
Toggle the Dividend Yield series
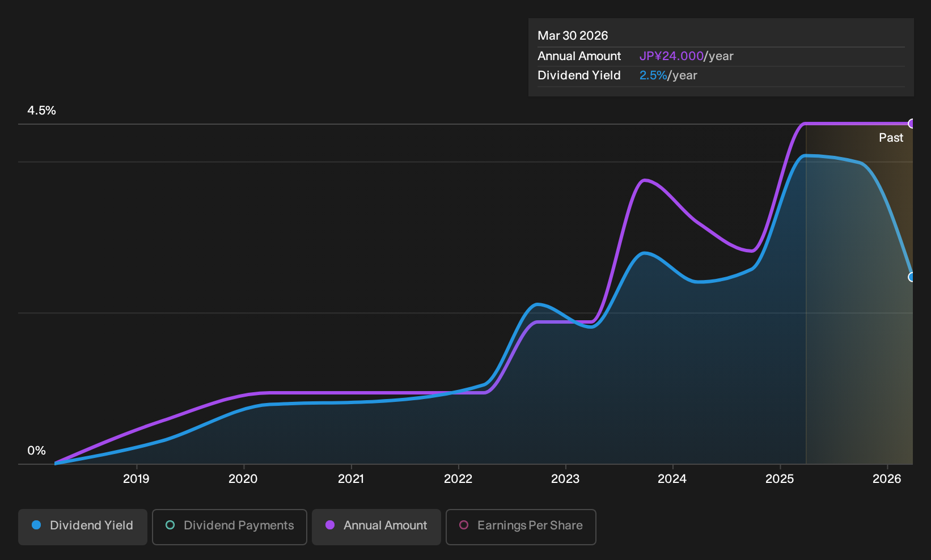click(83, 527)
